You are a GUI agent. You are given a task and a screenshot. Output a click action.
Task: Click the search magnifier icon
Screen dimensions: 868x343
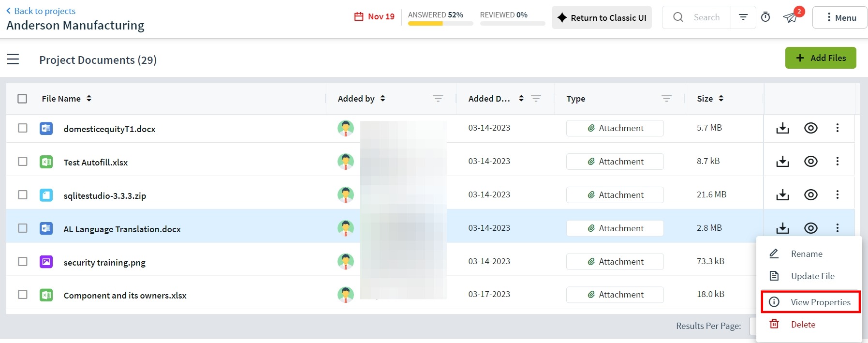click(678, 17)
